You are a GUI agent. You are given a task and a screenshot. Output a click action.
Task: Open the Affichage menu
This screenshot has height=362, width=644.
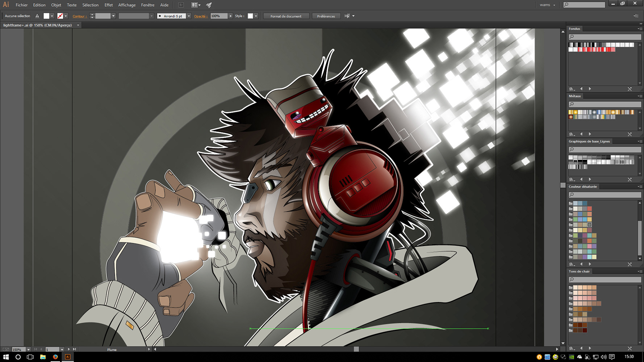click(x=127, y=5)
